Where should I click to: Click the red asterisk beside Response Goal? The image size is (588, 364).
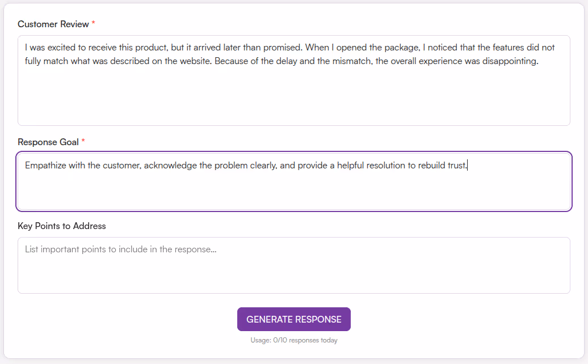click(x=84, y=141)
